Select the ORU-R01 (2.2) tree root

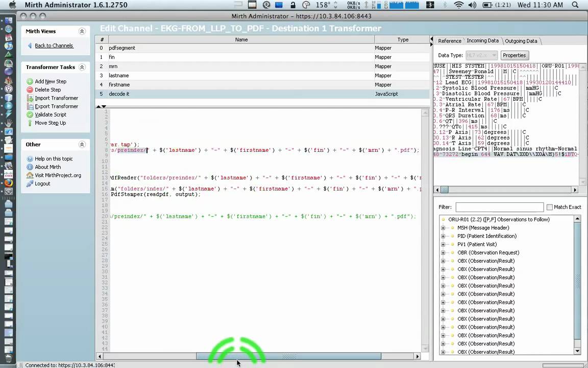point(499,220)
